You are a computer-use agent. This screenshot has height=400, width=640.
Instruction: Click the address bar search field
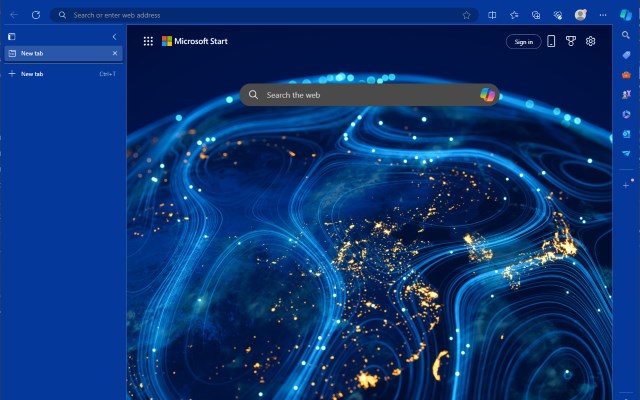click(x=263, y=15)
